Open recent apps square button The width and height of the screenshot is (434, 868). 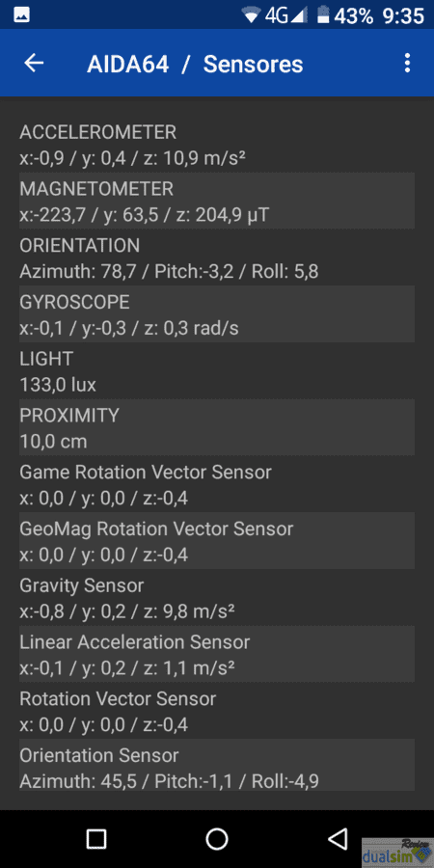point(96,839)
